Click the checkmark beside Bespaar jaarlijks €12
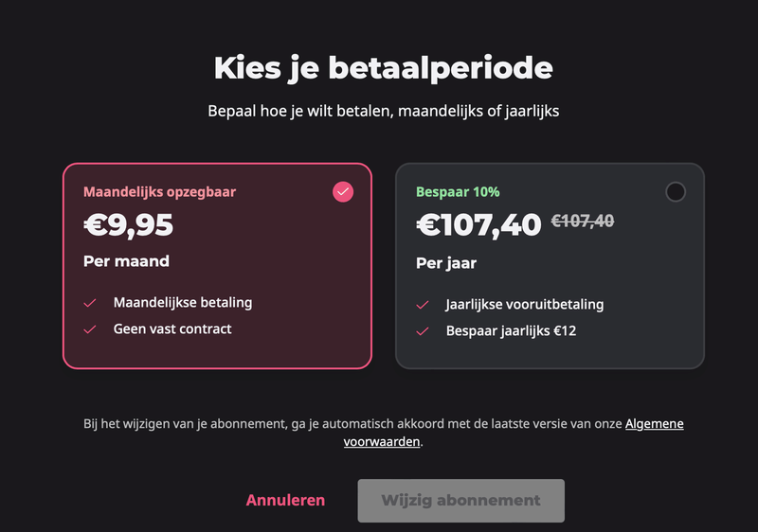Viewport: 758px width, 532px height. click(423, 331)
